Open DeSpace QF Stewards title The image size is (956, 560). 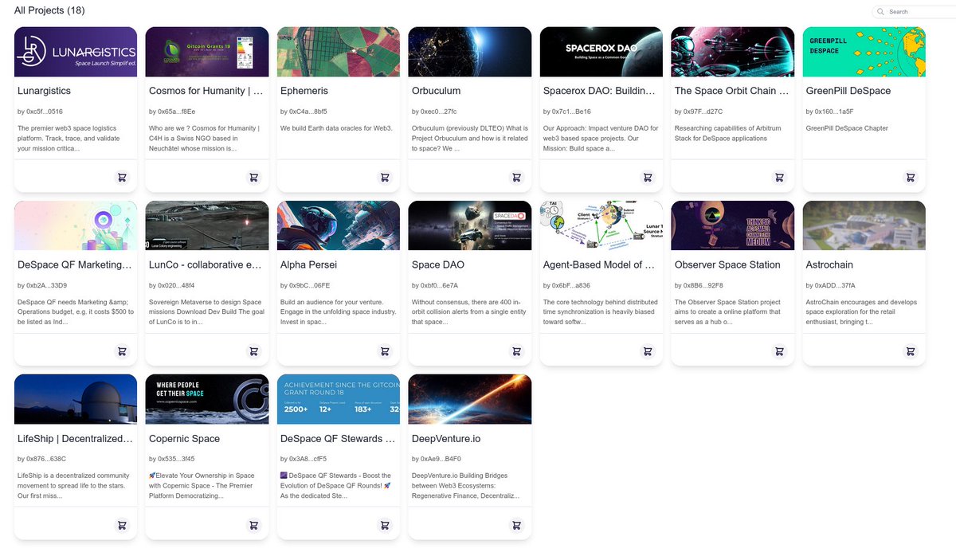(x=338, y=439)
